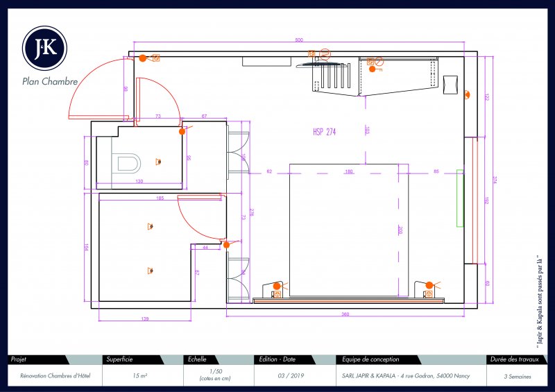
Task: Click the orange wall light on right wall
Action: coord(467,96)
